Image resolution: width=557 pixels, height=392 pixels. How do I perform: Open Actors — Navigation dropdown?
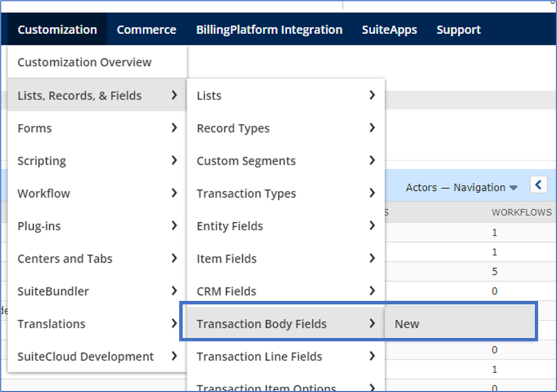pos(462,187)
